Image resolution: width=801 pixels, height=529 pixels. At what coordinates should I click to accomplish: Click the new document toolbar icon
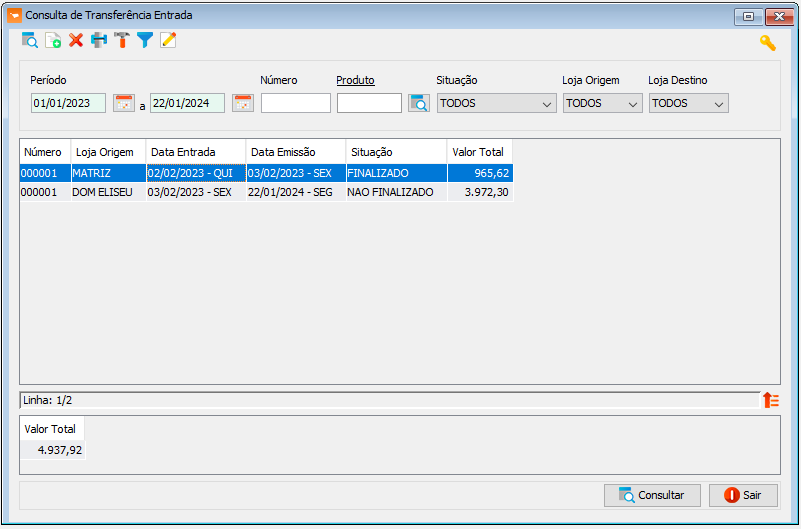[53, 40]
